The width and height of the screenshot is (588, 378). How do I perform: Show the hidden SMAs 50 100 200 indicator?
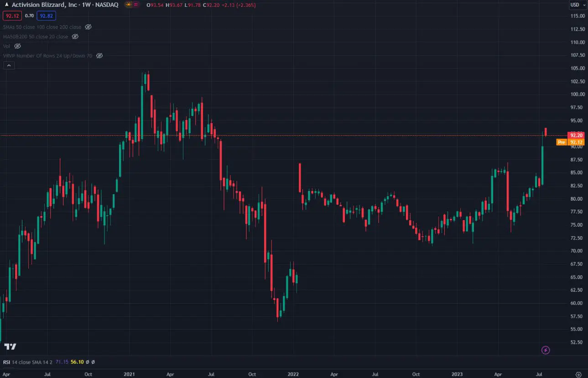[x=88, y=27]
